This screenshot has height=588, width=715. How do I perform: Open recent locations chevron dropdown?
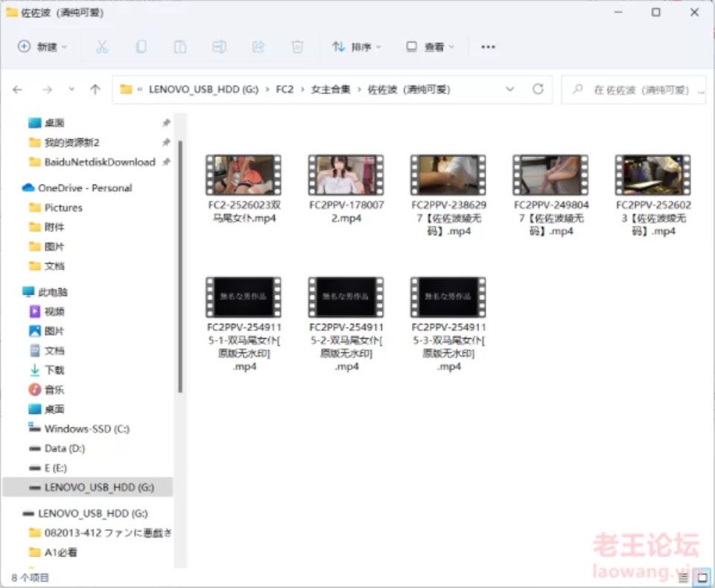[x=71, y=89]
